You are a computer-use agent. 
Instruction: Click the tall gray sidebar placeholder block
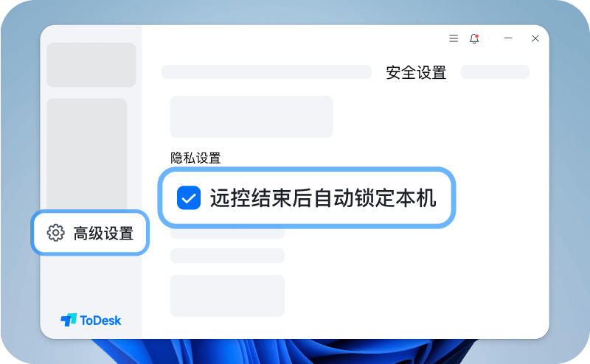point(87,154)
